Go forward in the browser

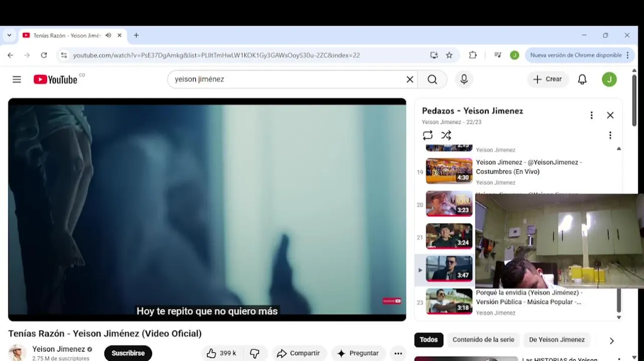(x=27, y=55)
